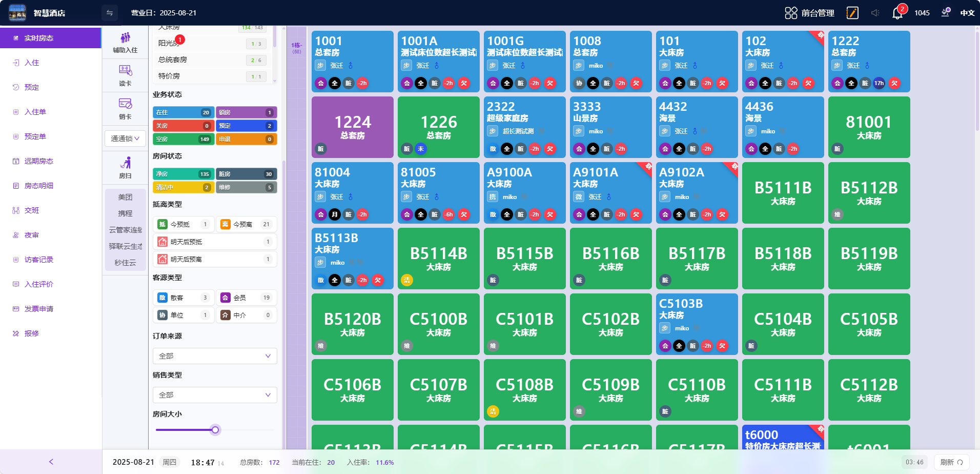The height and width of the screenshot is (474, 980).
Task: Adjust the 房间大小 room size slider
Action: [215, 430]
